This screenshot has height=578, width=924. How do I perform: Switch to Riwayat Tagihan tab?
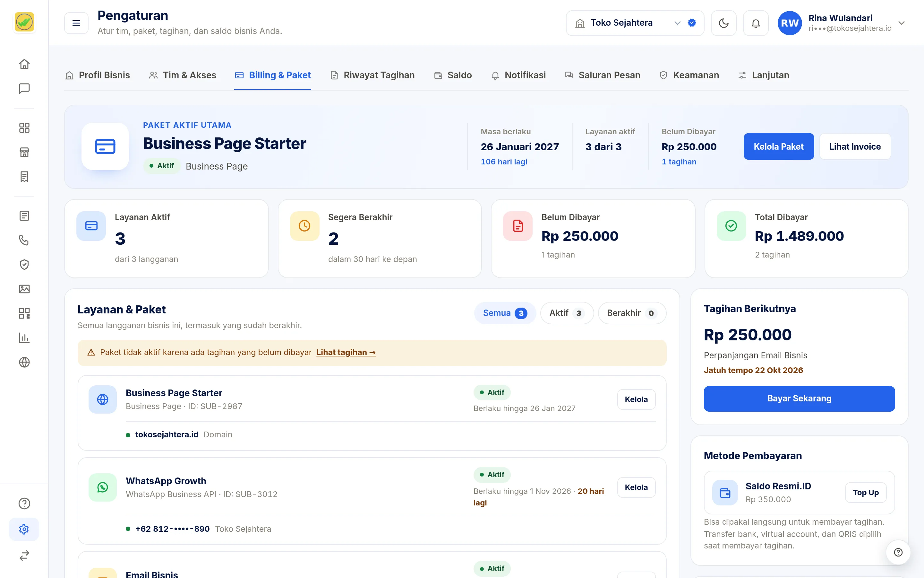(372, 75)
